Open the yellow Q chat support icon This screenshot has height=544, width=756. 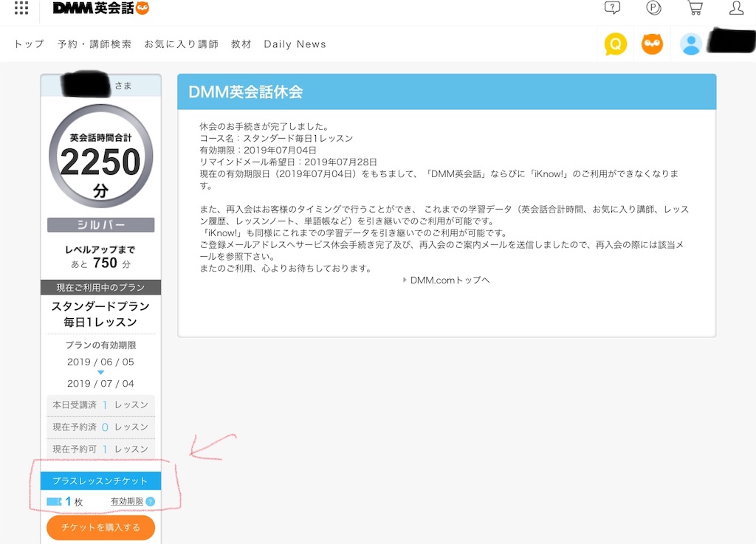[x=615, y=44]
